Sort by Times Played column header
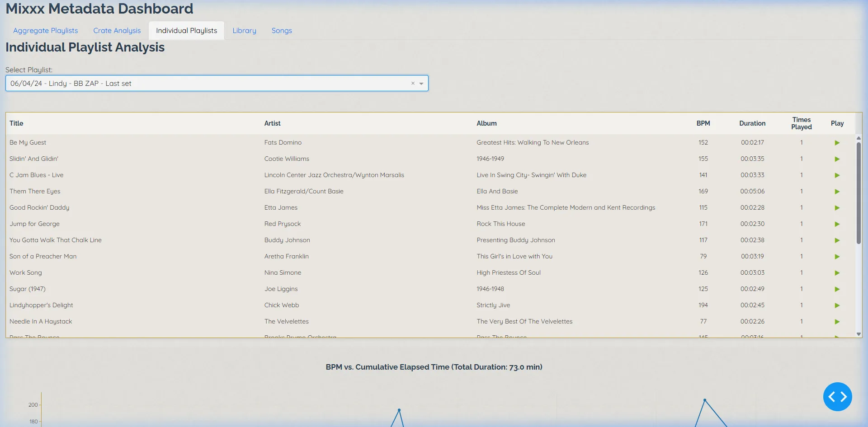 802,123
